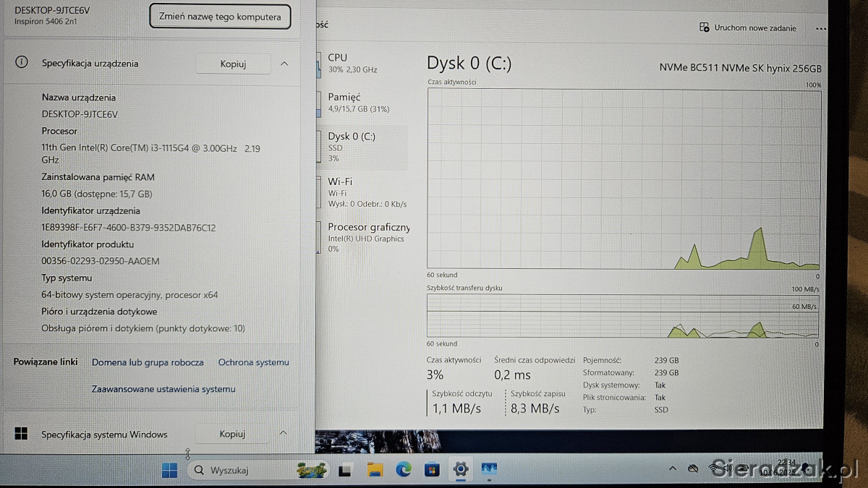Select Procesor graficzny in performance list
Image resolution: width=868 pixels, height=488 pixels.
(362, 237)
